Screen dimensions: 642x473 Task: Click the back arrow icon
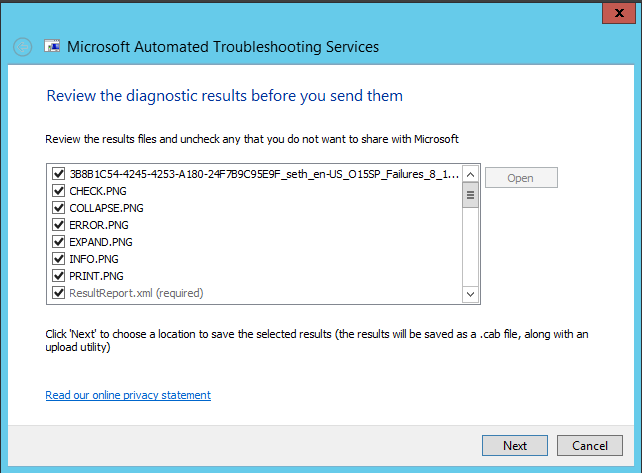[x=23, y=47]
